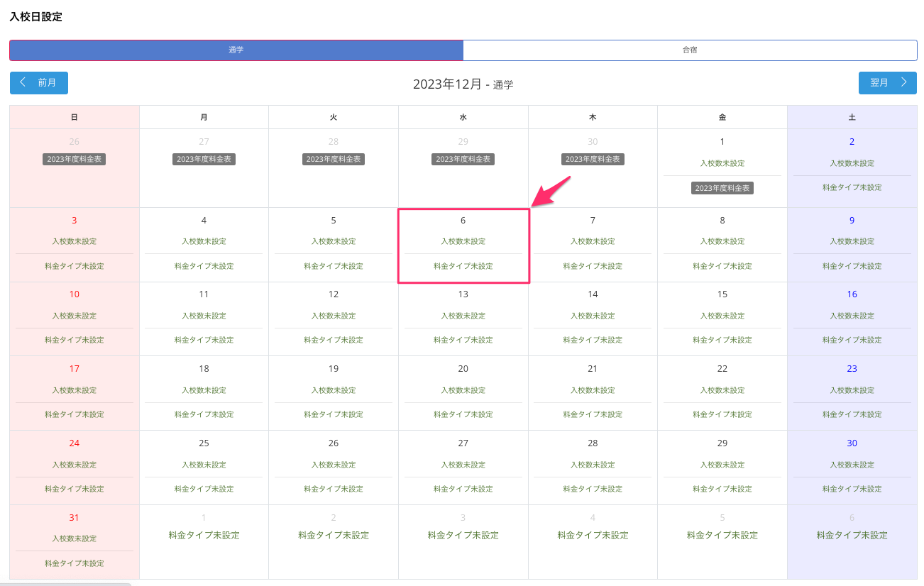Click 料金タイプ未設定 on December 31
Image resolution: width=924 pixels, height=586 pixels.
pyautogui.click(x=74, y=563)
